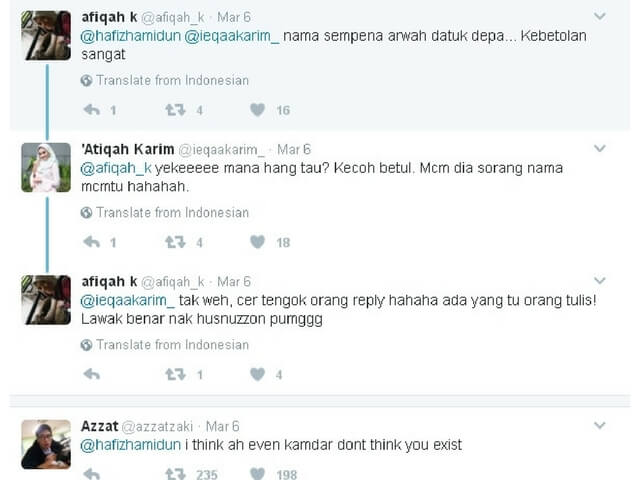Translate 'Atiqah Karim's tweet from Indonesian

[165, 213]
